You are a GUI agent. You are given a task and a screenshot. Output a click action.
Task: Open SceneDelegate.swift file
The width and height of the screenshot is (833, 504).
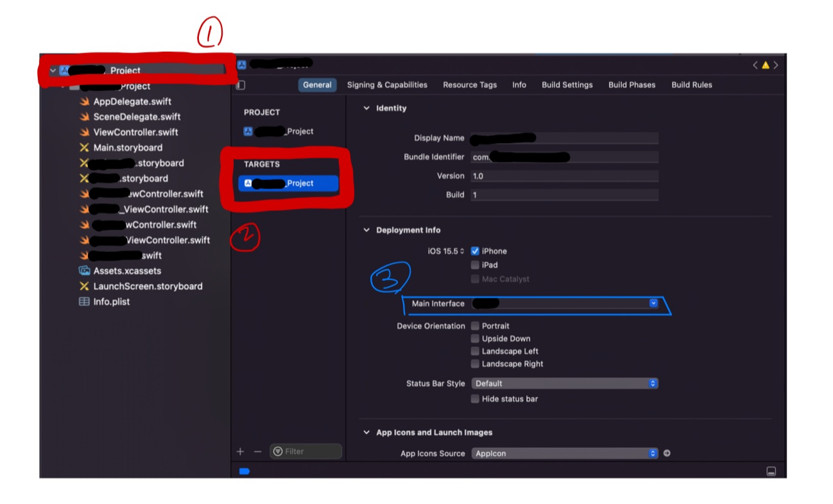pos(137,117)
